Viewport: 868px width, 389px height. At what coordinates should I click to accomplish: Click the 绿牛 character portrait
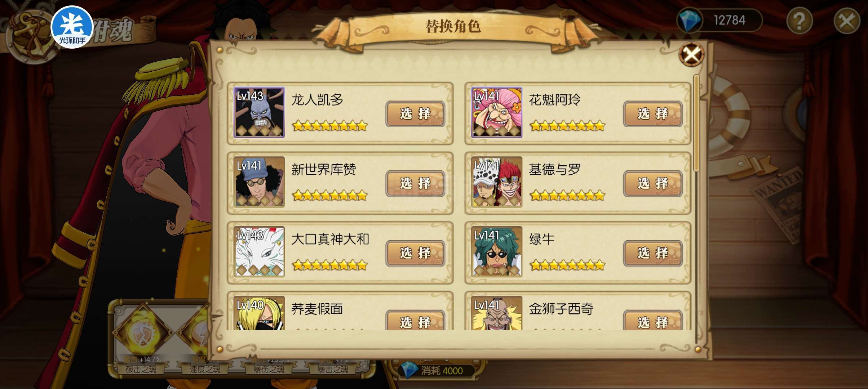[x=497, y=252]
